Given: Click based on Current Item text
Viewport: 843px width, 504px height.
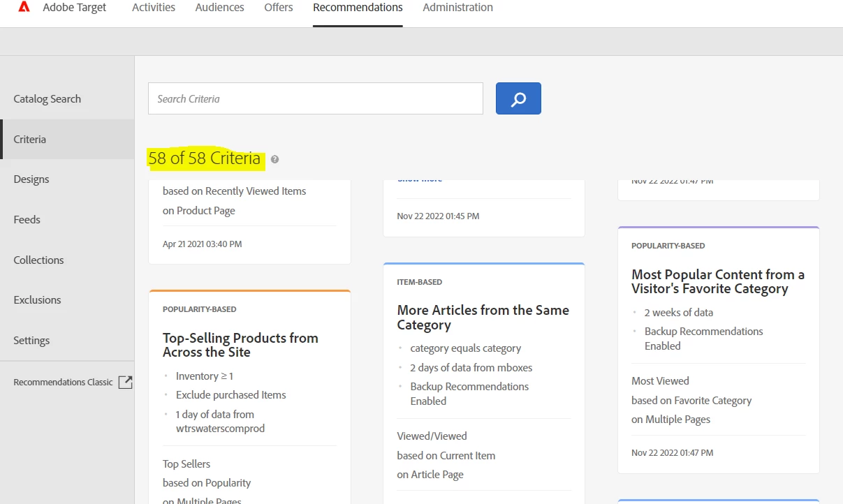Looking at the screenshot, I should (x=446, y=456).
